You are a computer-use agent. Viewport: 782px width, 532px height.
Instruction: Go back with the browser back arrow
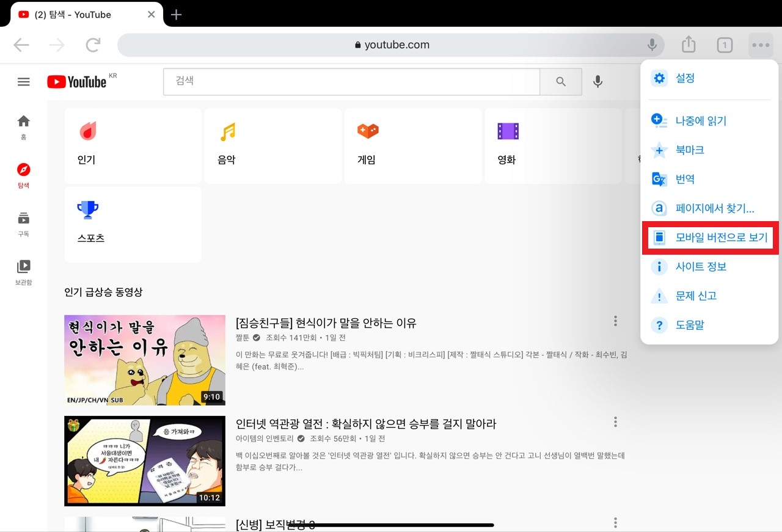pyautogui.click(x=21, y=45)
